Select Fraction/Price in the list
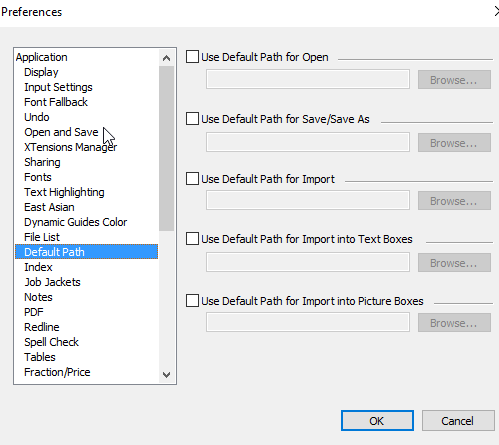Viewport: 499px width, 445px height. pyautogui.click(x=57, y=372)
